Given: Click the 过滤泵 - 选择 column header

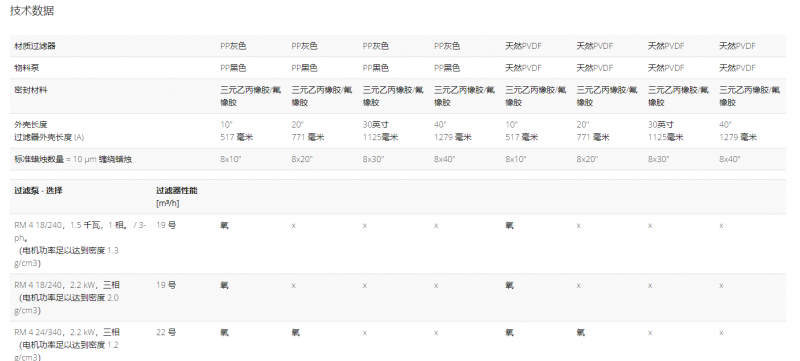Looking at the screenshot, I should point(38,191).
